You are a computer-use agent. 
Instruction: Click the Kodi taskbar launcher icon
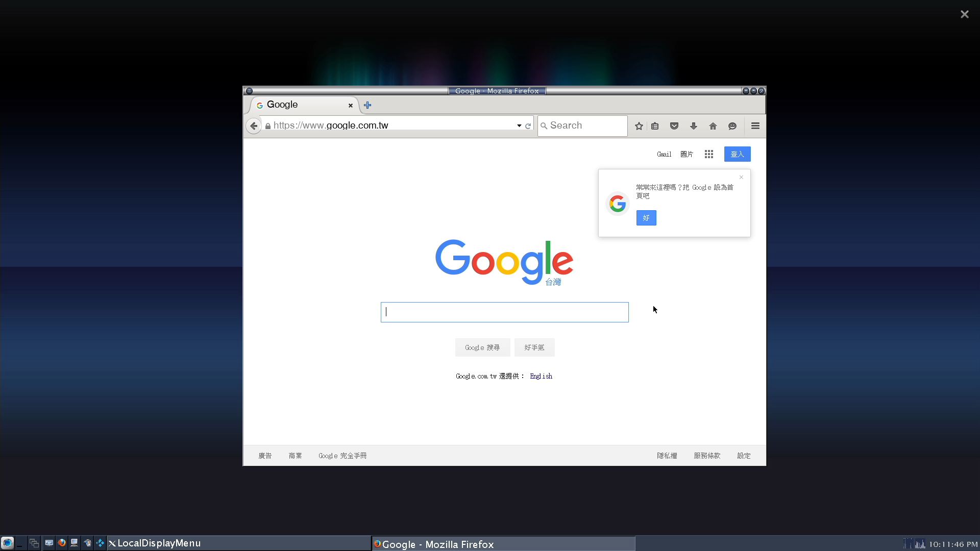pos(101,543)
